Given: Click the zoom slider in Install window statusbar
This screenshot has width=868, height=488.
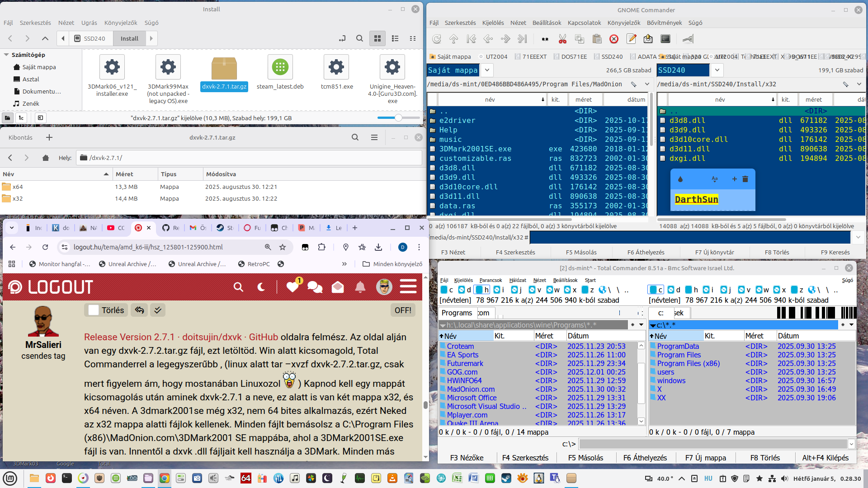Looking at the screenshot, I should [398, 118].
